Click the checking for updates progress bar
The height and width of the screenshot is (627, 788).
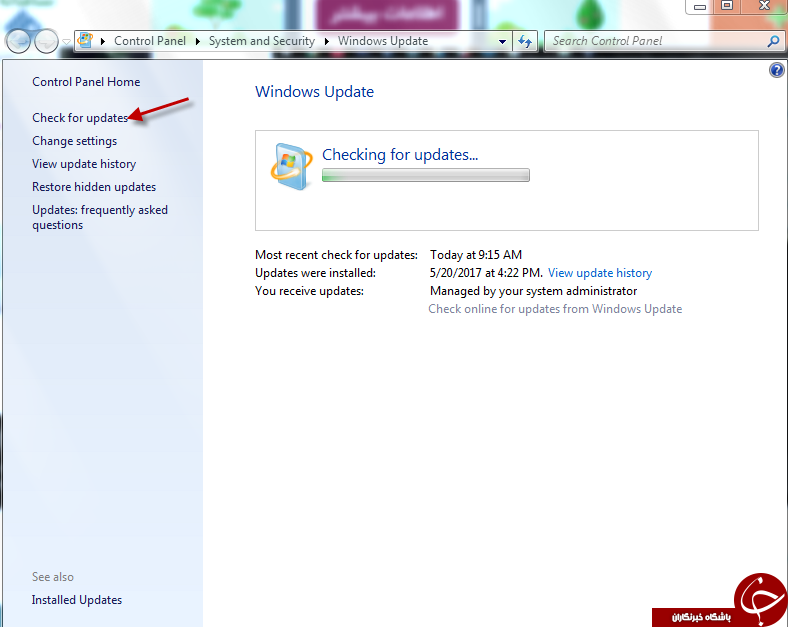426,175
